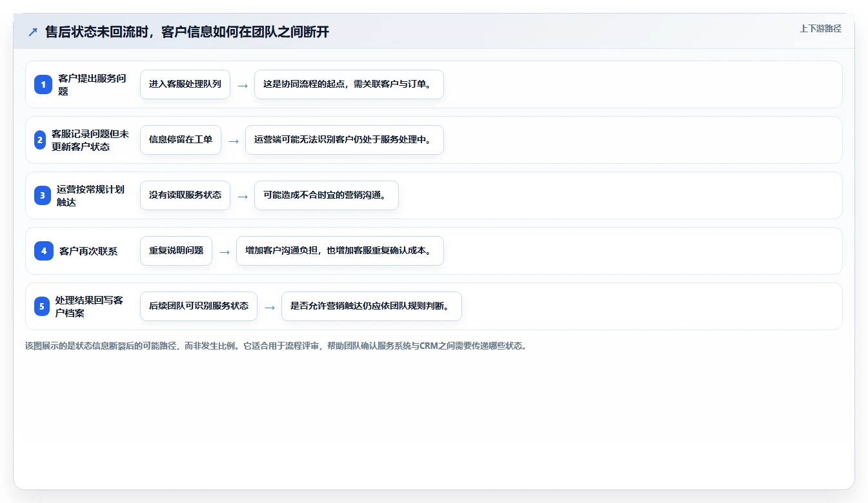Viewport: 868px width, 503px height.
Task: Click the 信息停留在工单 box
Action: pos(181,140)
